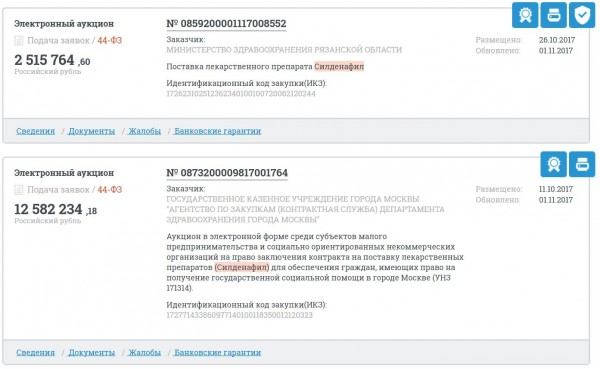Image resolution: width=600 pixels, height=369 pixels.
Task: Click the shield checkmark icon on first auction
Action: pyautogui.click(x=582, y=15)
